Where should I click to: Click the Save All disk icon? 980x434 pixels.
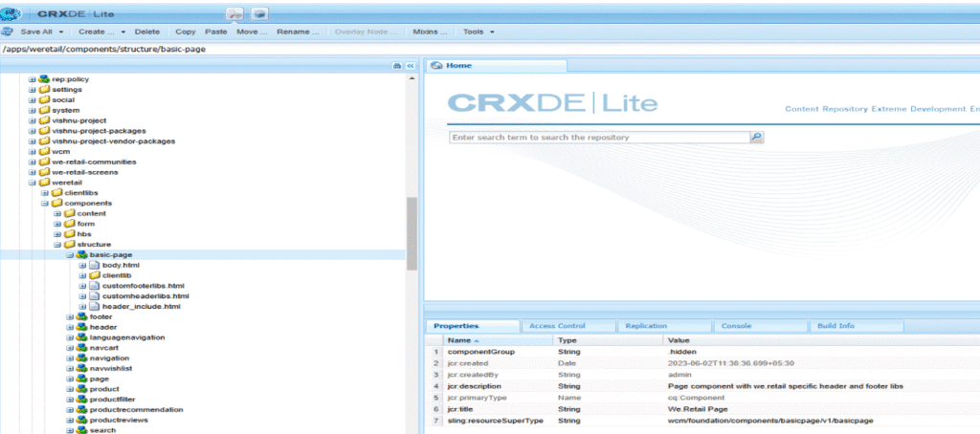[x=8, y=32]
